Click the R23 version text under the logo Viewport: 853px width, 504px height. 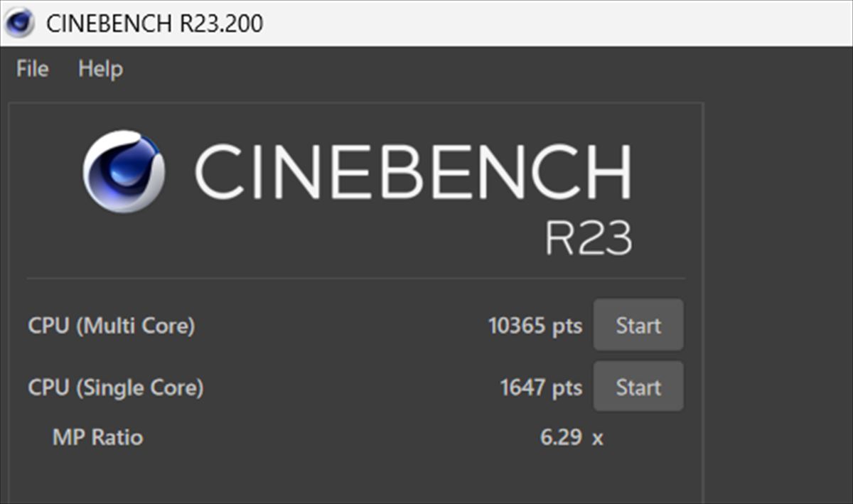click(589, 237)
